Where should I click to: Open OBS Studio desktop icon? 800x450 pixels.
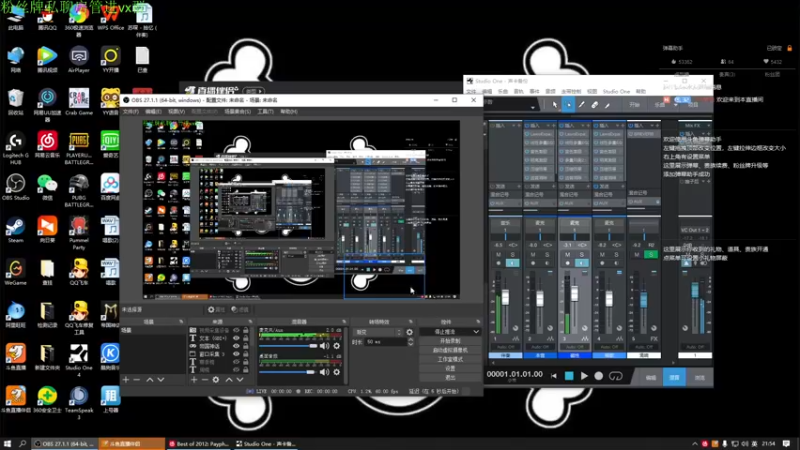[x=15, y=187]
